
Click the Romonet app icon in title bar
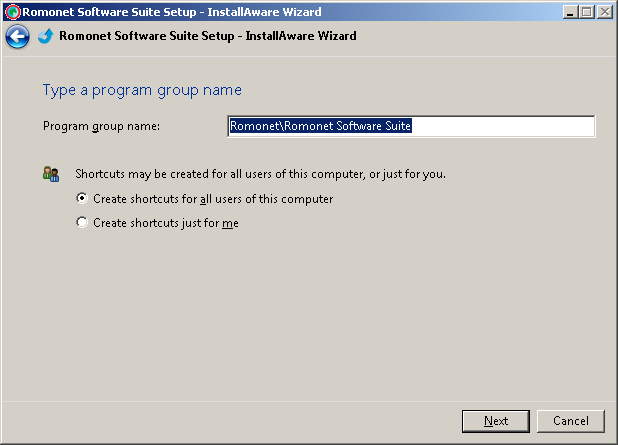[x=13, y=12]
